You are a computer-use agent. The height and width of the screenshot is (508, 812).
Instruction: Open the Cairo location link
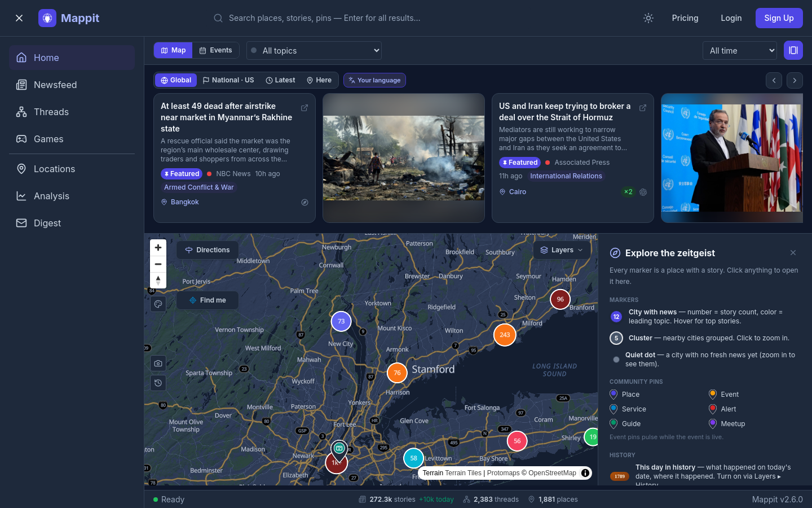[x=513, y=192]
